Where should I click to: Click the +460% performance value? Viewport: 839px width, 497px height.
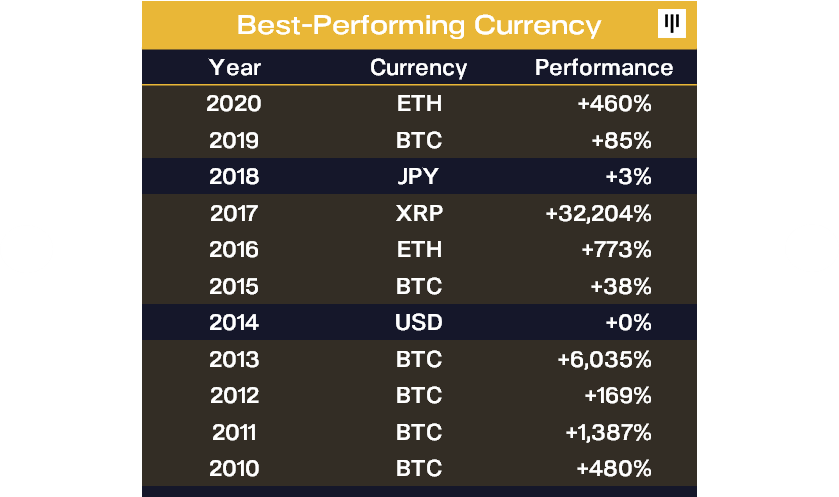pos(614,103)
